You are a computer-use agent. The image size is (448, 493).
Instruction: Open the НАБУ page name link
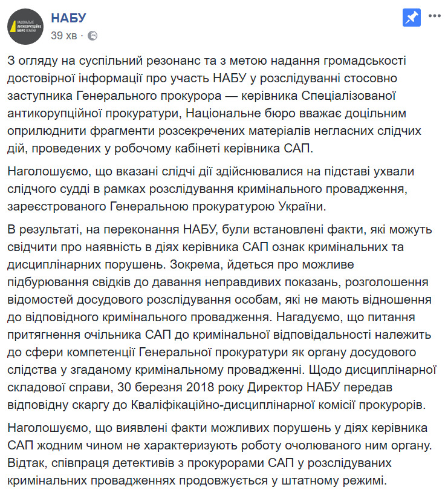tap(68, 18)
